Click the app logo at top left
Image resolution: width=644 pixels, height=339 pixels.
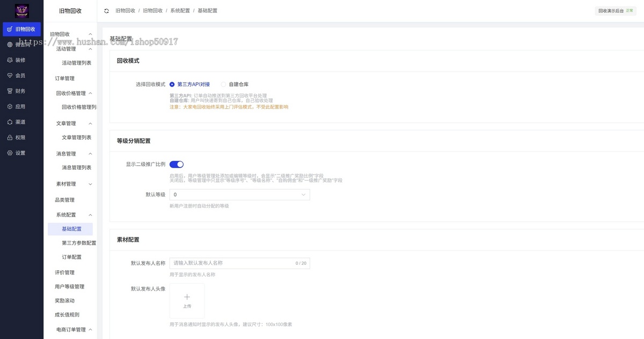point(22,11)
